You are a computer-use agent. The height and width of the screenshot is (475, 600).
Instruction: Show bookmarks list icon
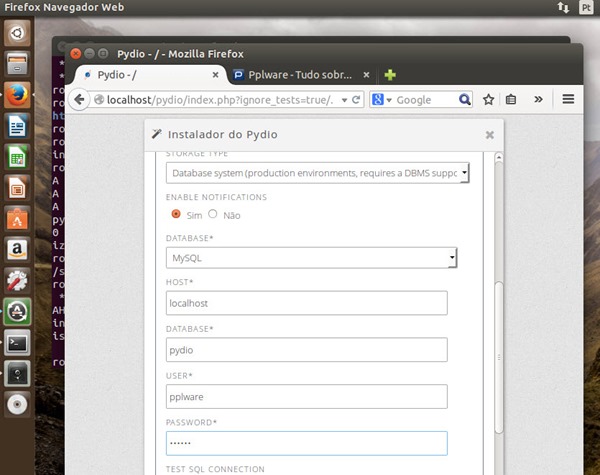[511, 100]
